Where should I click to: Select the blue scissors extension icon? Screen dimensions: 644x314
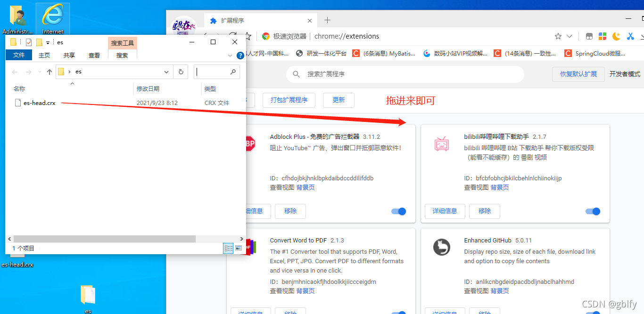click(x=631, y=36)
